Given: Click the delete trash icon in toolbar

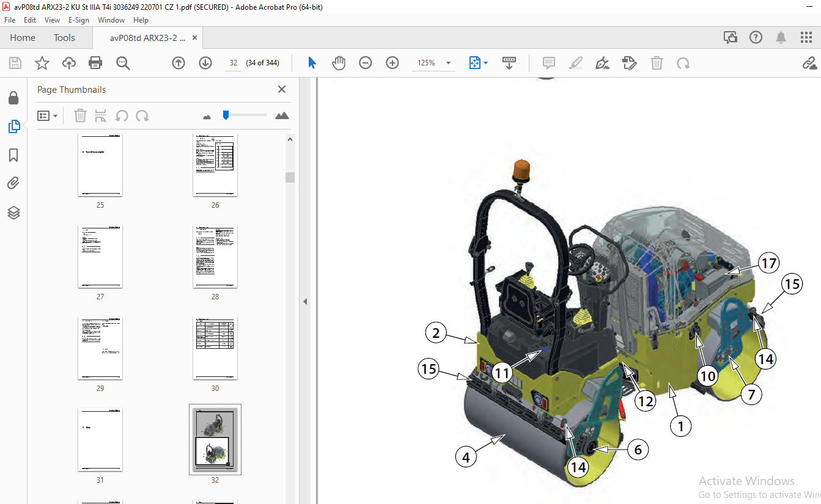Looking at the screenshot, I should (657, 63).
